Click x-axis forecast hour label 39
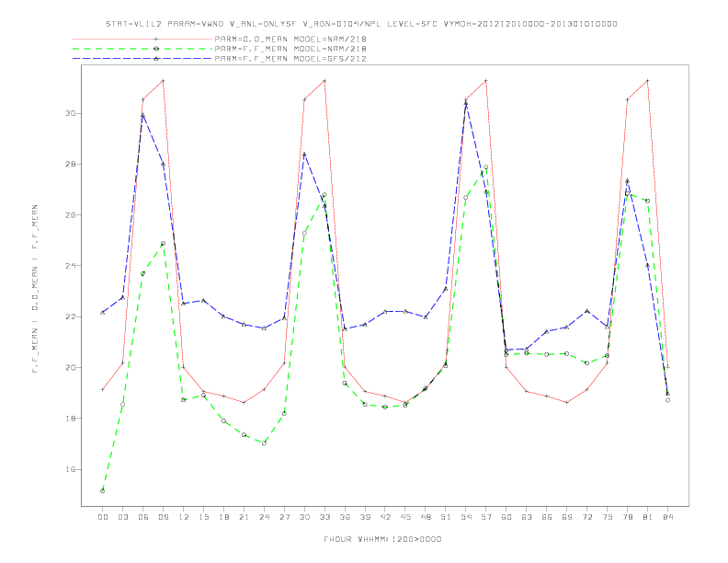Screen dimensions: 728x563 [x=365, y=517]
